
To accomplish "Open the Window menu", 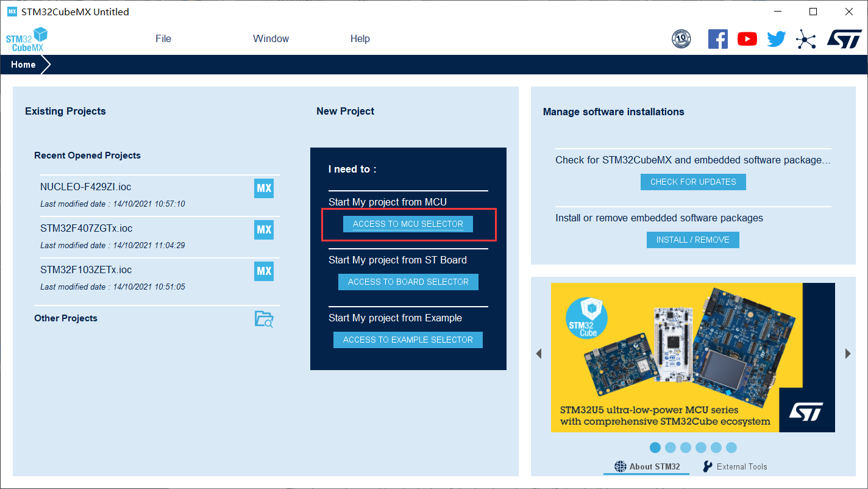I will 271,38.
